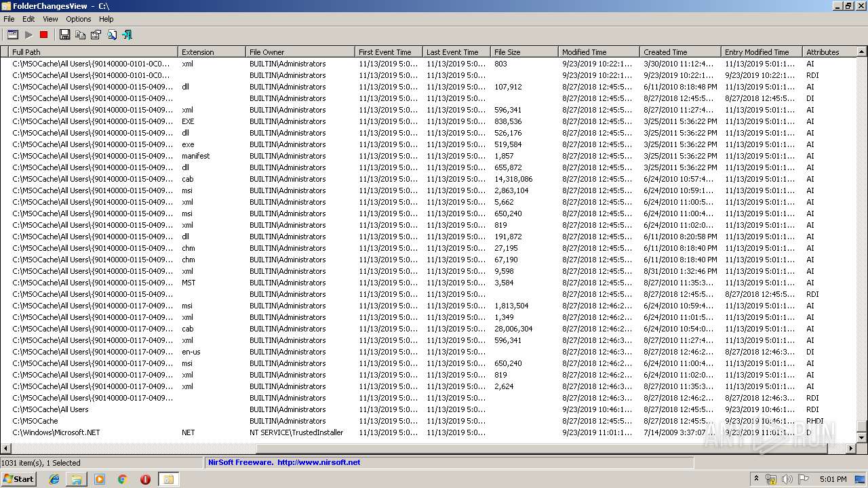Sort by the Attributes column header

tap(830, 52)
